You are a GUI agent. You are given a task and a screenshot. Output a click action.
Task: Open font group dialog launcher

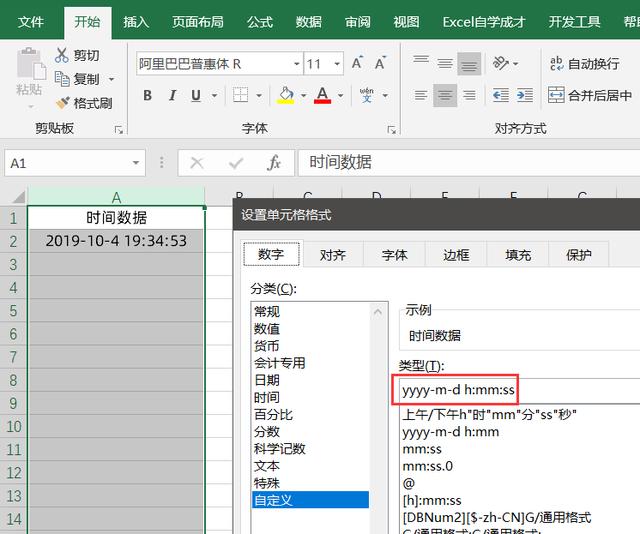point(391,130)
